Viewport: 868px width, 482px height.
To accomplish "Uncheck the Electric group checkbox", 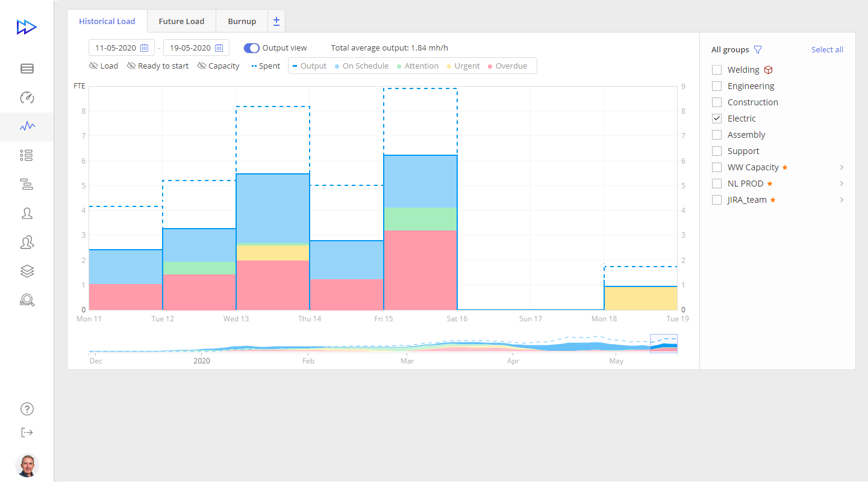I will pos(717,119).
